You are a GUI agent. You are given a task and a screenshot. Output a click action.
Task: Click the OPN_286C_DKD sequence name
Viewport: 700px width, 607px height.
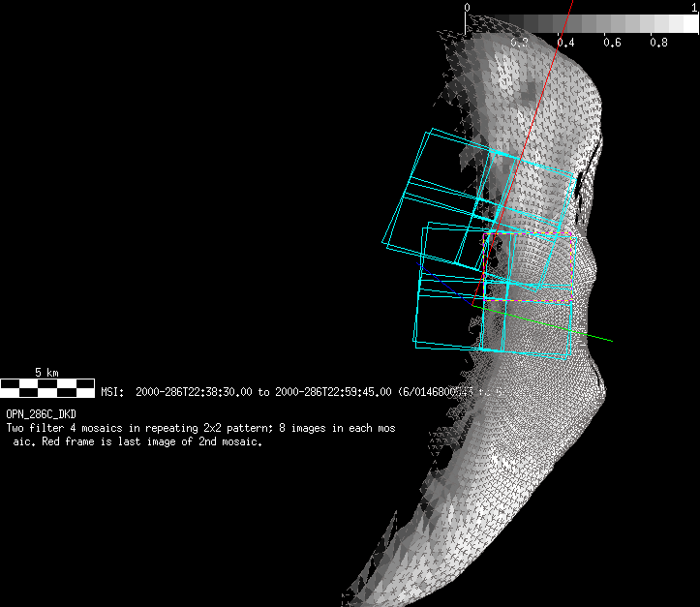(41, 414)
